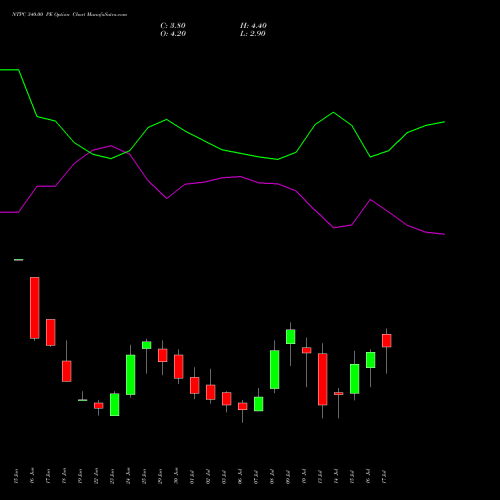500x500 pixels.
Task: Click the small green legend dash above candles
Action: click(x=19, y=260)
